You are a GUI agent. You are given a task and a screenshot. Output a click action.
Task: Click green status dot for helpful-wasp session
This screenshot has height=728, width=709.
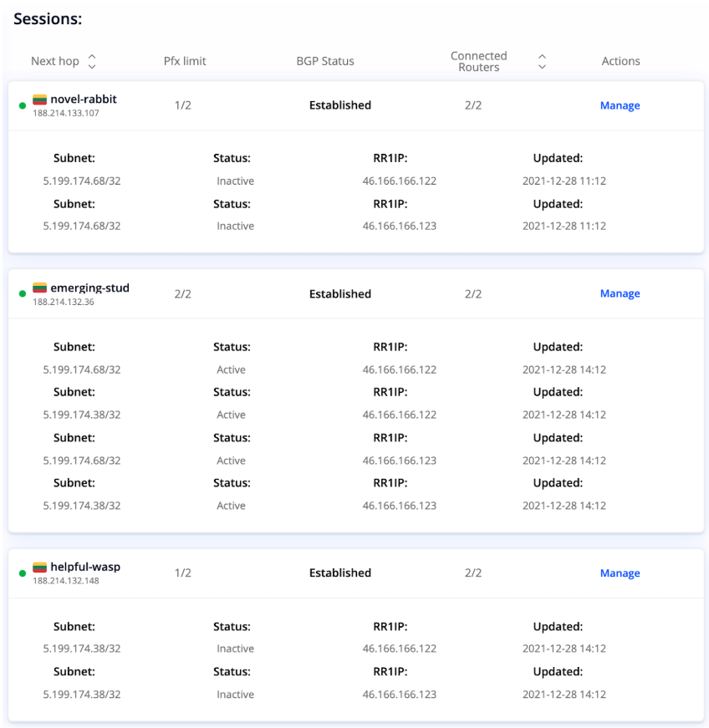click(x=23, y=573)
